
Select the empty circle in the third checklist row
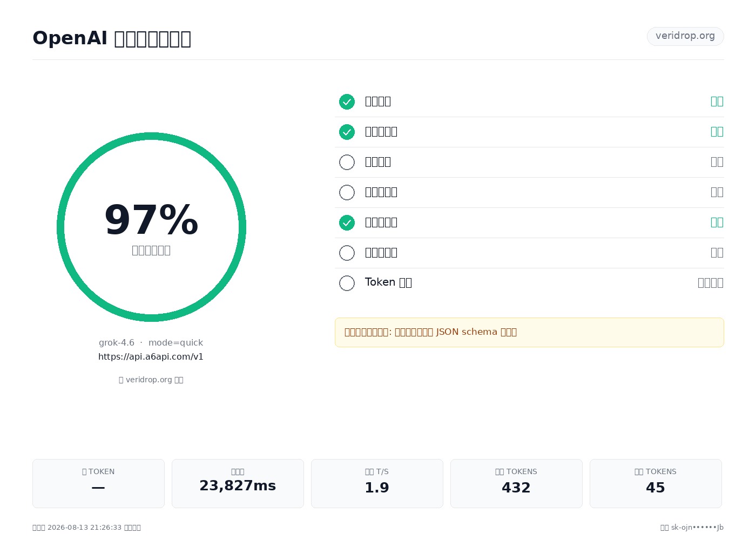(347, 162)
